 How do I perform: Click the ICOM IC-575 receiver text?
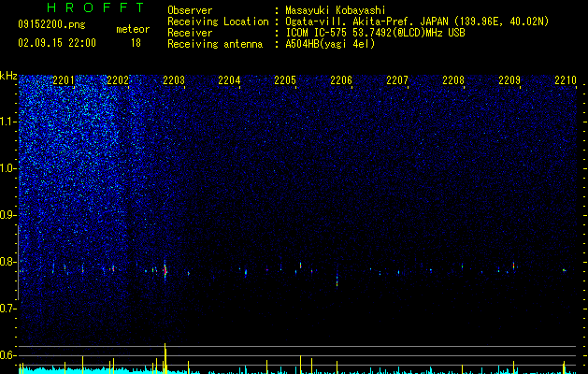[x=375, y=33]
